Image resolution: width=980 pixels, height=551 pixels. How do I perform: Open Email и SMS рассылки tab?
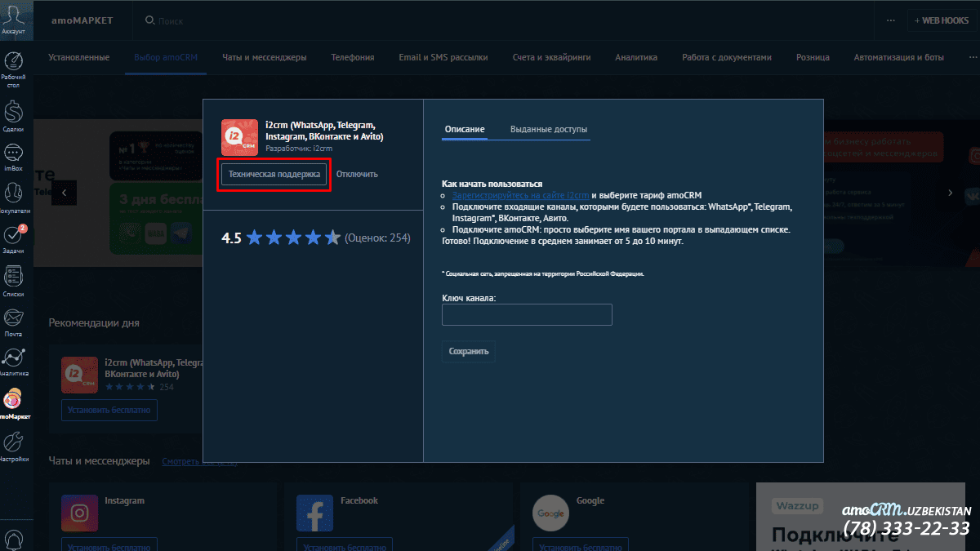[443, 57]
